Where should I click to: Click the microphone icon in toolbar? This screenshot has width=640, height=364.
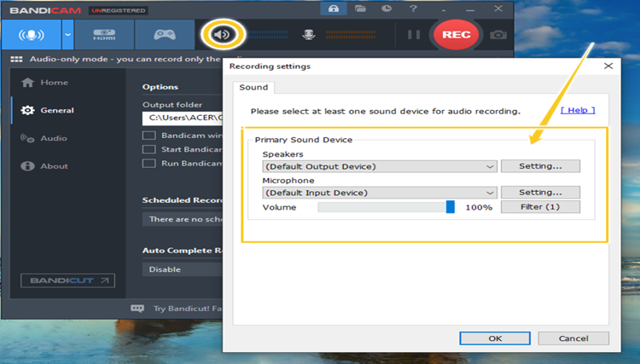[x=309, y=35]
